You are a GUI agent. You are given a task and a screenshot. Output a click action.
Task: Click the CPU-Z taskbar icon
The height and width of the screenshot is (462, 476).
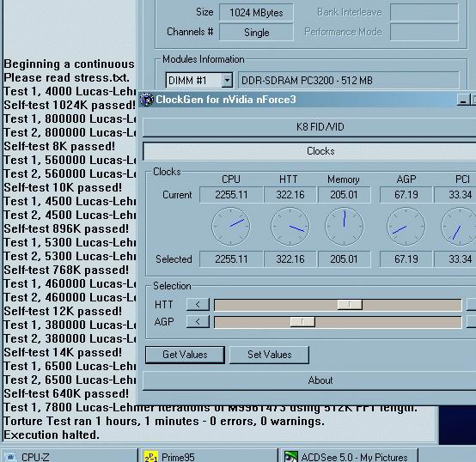10,457
